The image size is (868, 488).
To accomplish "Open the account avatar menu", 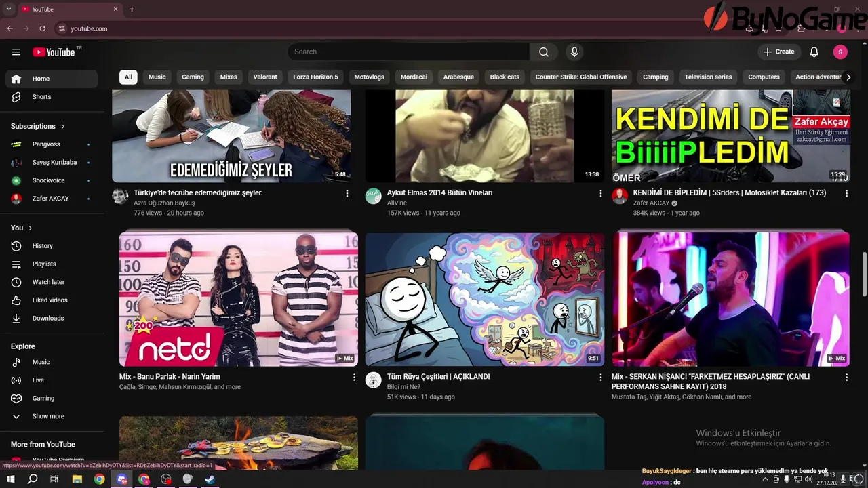I will point(840,52).
